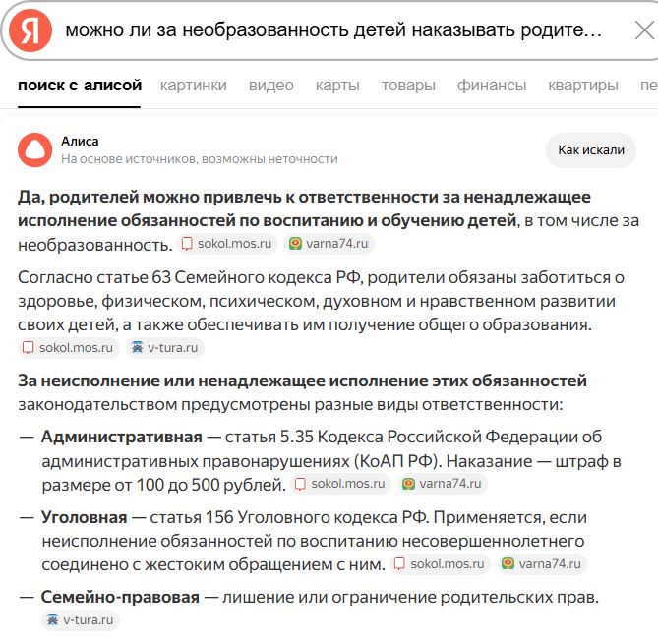Screen dimensions: 658x644
Task: Open varna74.ru source in first paragraph
Action: pyautogui.click(x=329, y=244)
